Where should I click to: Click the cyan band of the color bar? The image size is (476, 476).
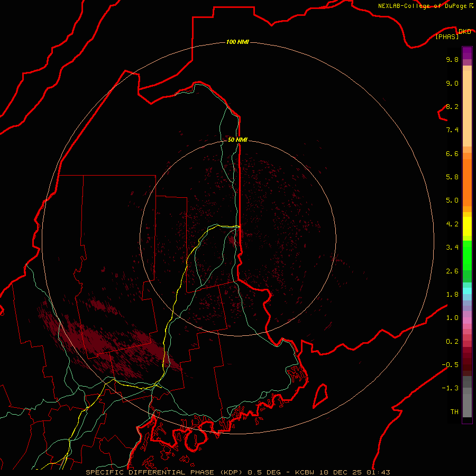467,291
